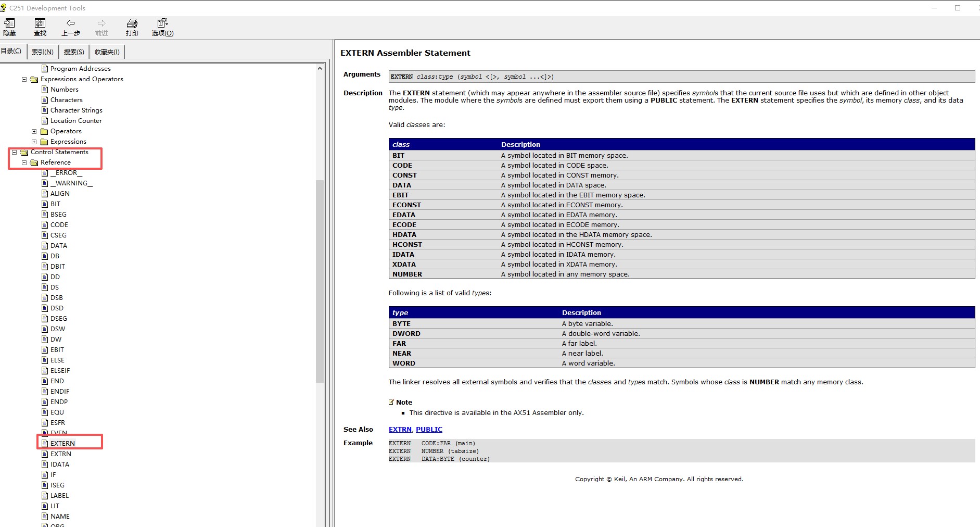Switch to the 目录(C) contents tab
The image size is (980, 527).
click(x=11, y=51)
